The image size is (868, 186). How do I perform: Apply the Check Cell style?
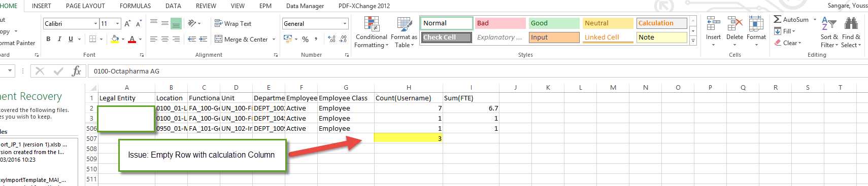447,38
